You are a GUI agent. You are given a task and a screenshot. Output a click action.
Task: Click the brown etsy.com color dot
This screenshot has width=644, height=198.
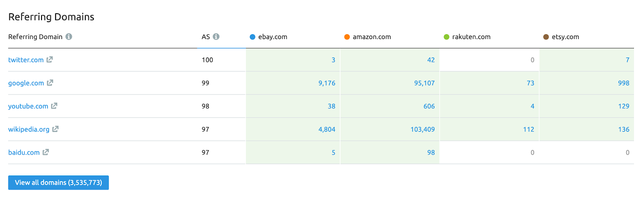(546, 37)
